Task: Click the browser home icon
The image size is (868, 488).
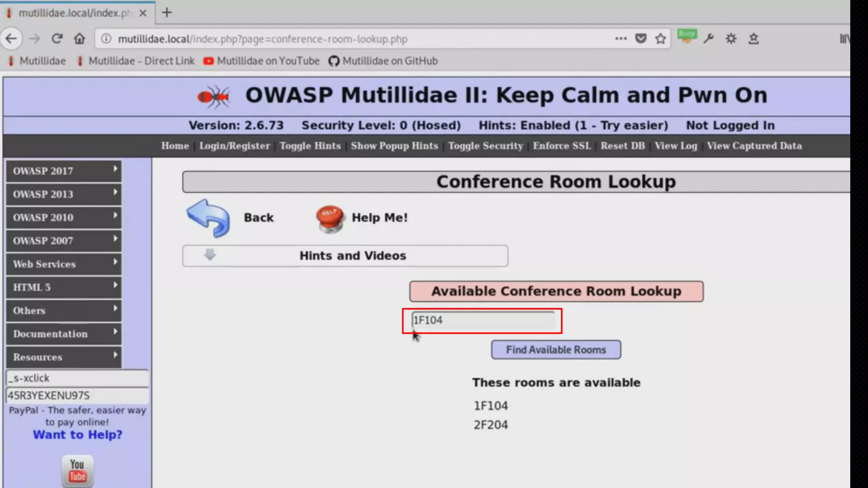Action: click(79, 39)
